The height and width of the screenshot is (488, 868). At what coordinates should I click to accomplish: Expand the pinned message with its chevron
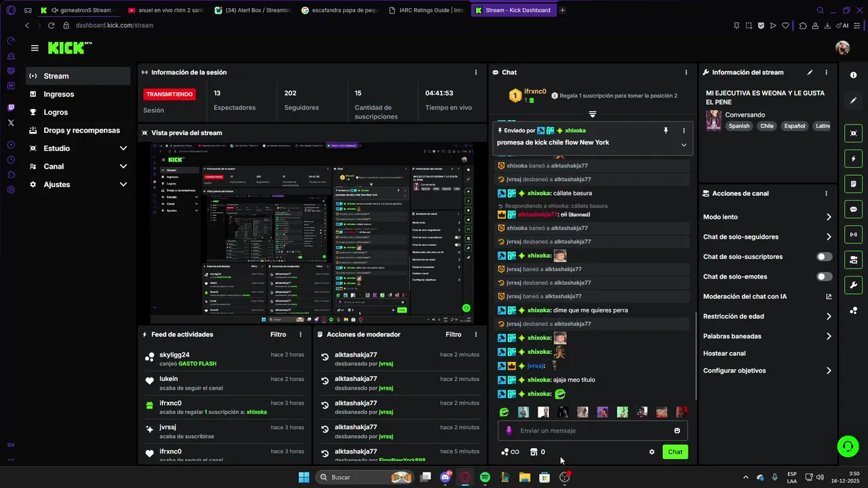coord(684,144)
